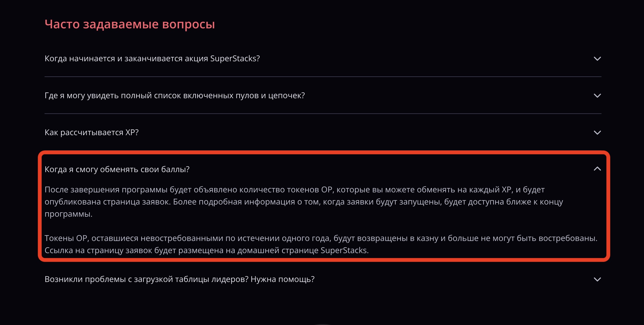Click the chevron beside the pools and chains question
The height and width of the screenshot is (325, 644).
coord(597,96)
